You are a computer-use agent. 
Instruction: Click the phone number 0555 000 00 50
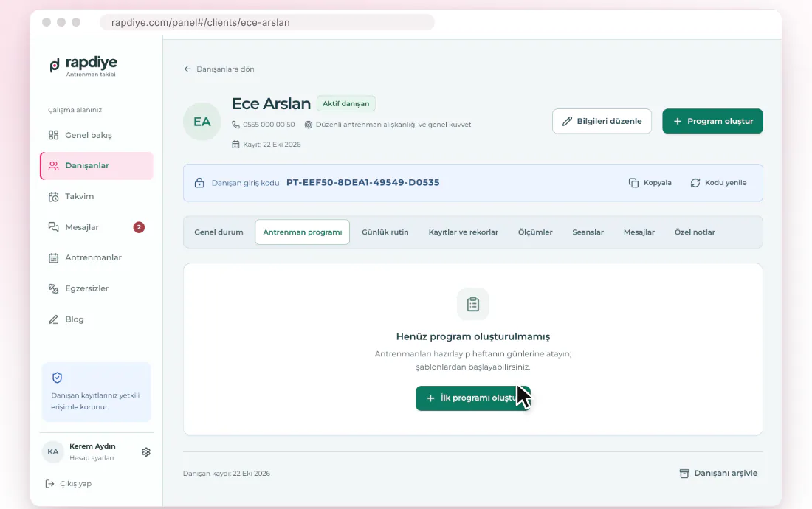pos(269,125)
